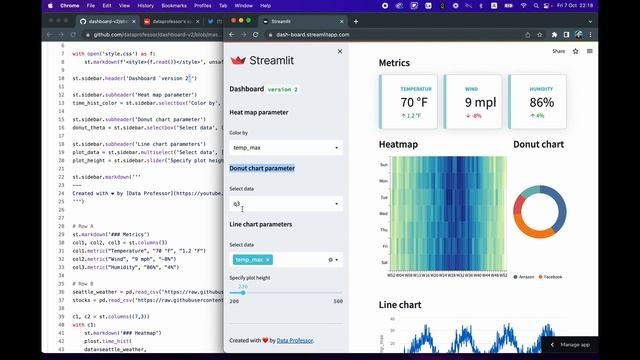Screen dimensions: 640x360
Task: Remove the temp_max tag from multiselect
Action: click(268, 260)
